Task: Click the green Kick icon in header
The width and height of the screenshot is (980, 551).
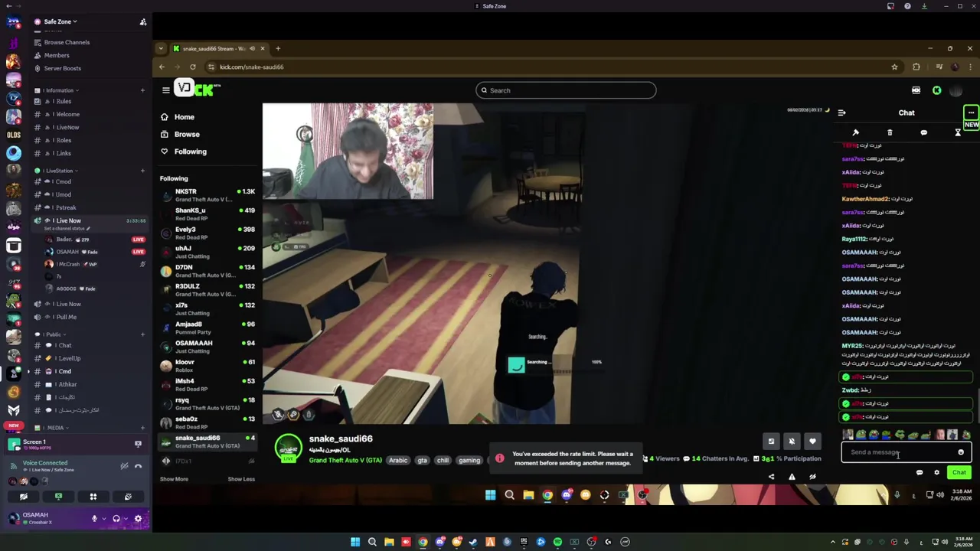Action: (936, 90)
